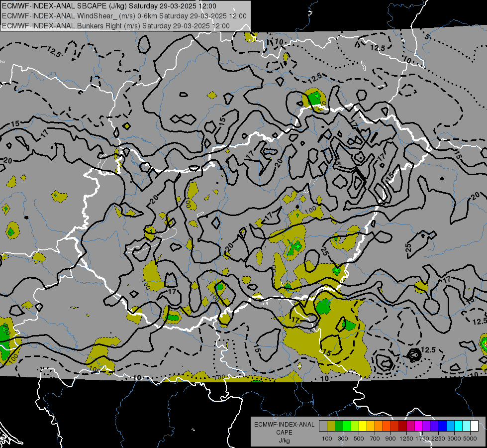
Task: Pick the amber legend swatch
Action: coord(371,426)
